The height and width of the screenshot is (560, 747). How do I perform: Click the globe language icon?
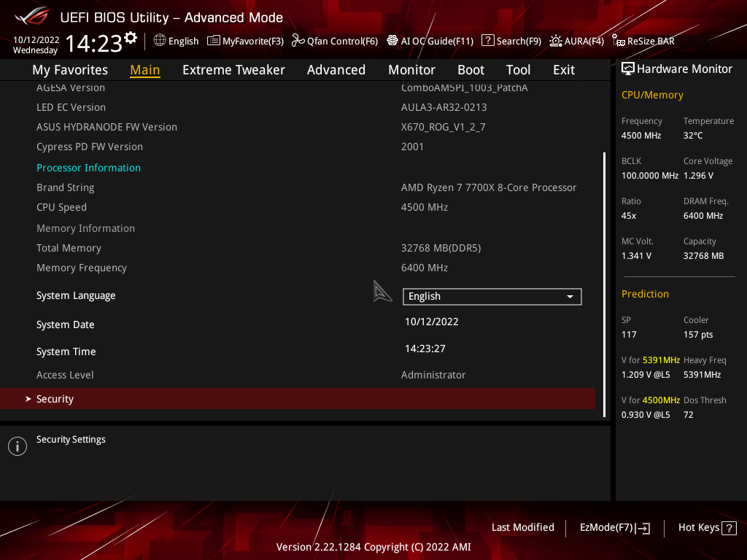point(160,41)
